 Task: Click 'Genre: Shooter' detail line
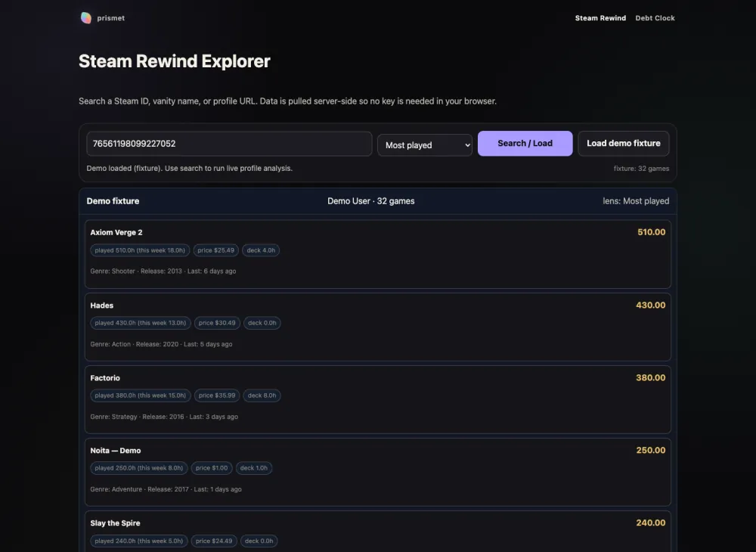[x=163, y=271]
